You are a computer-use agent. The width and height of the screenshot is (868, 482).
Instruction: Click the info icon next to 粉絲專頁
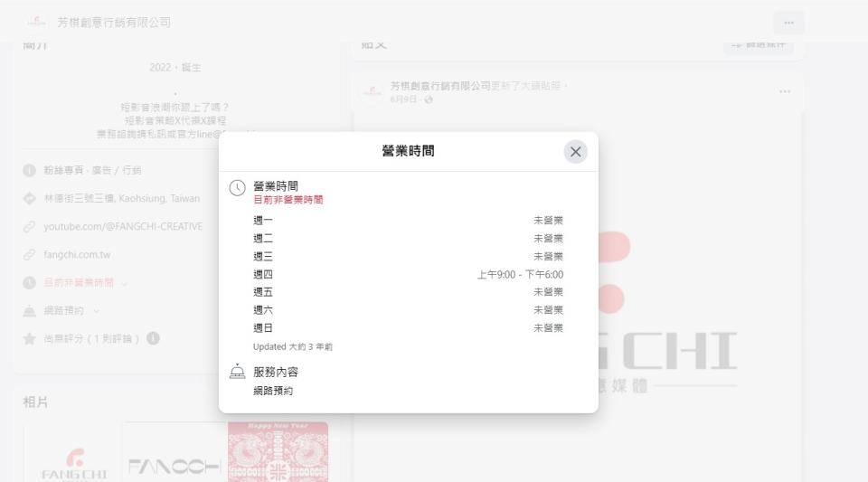pos(29,170)
